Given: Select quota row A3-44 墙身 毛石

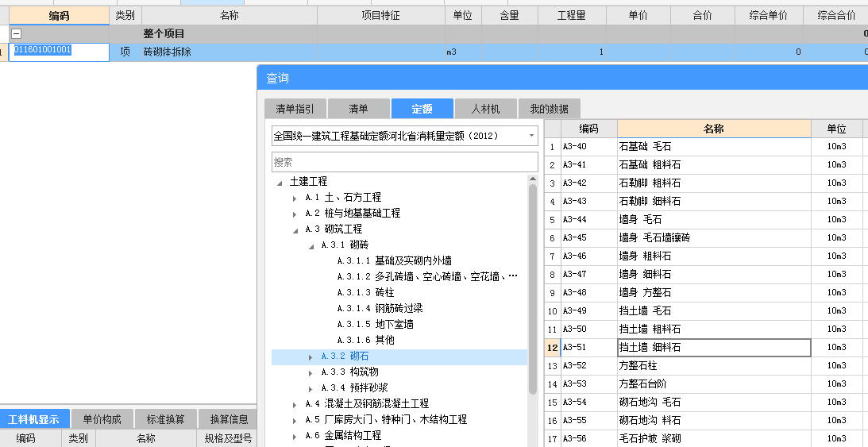Looking at the screenshot, I should coord(706,220).
